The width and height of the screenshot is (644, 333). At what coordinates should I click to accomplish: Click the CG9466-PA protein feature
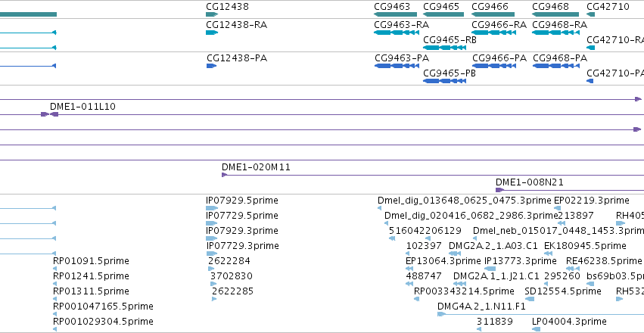tap(493, 66)
